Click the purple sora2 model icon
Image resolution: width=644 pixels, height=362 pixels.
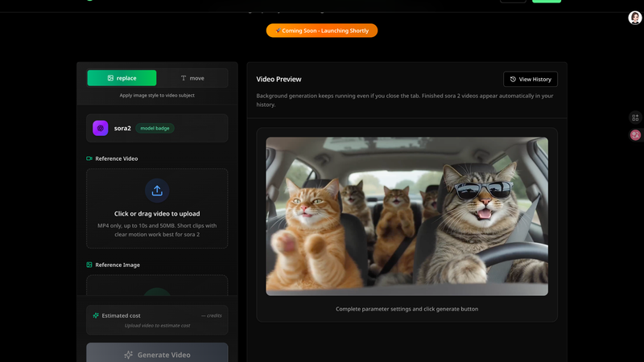pos(100,128)
